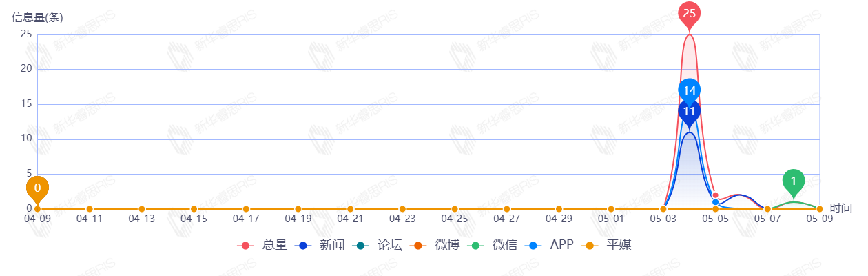Select the orange data point at 05-09
The width and height of the screenshot is (868, 276).
point(819,209)
